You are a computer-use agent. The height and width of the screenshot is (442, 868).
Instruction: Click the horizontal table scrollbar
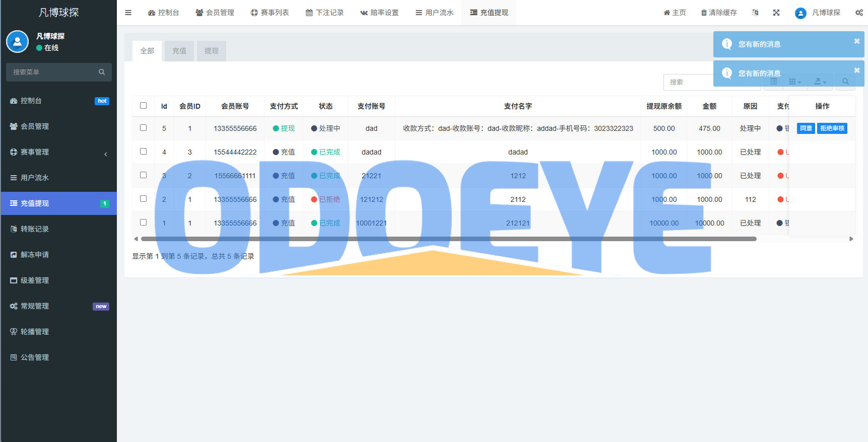click(x=448, y=239)
